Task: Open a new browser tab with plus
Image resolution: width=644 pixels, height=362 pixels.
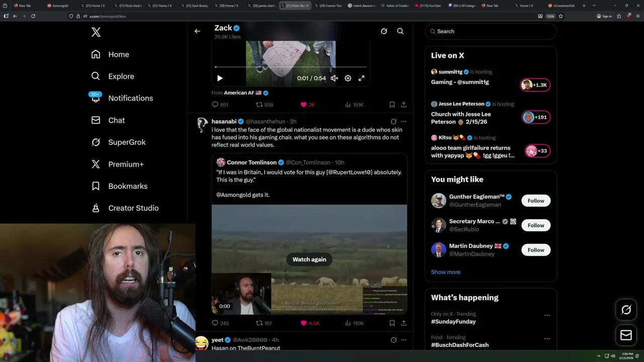Action: pyautogui.click(x=584, y=6)
